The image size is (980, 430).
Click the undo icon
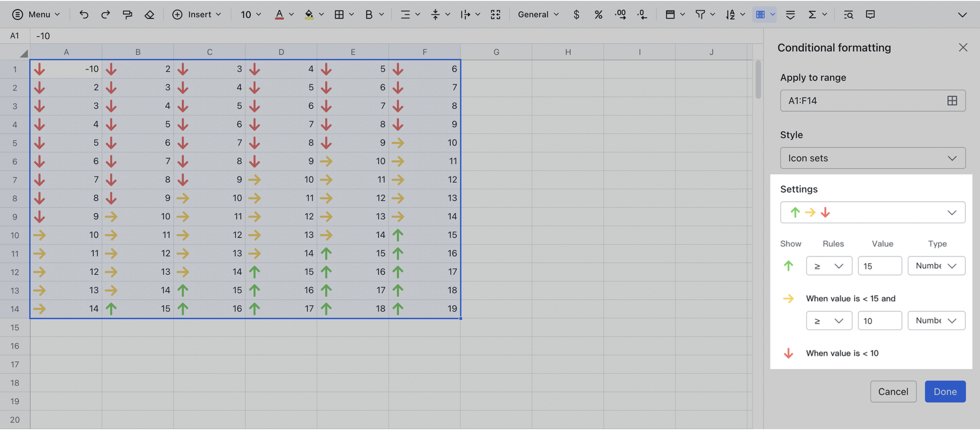[84, 14]
